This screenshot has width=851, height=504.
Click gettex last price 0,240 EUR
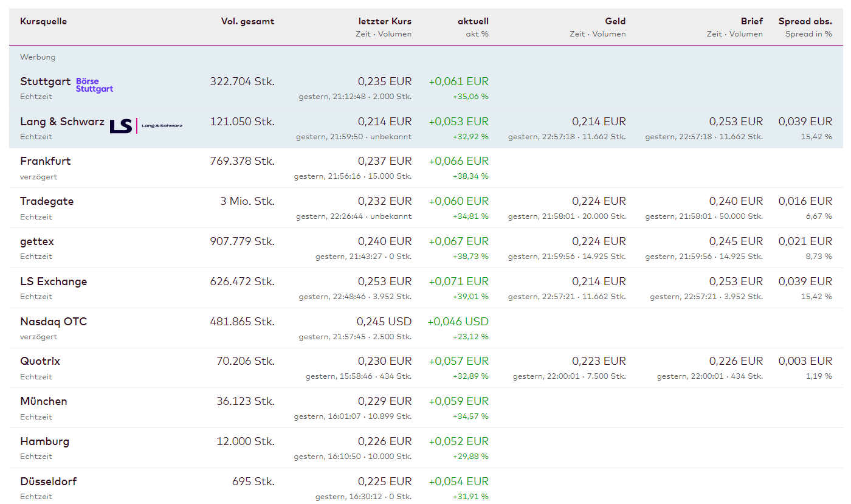tap(385, 241)
